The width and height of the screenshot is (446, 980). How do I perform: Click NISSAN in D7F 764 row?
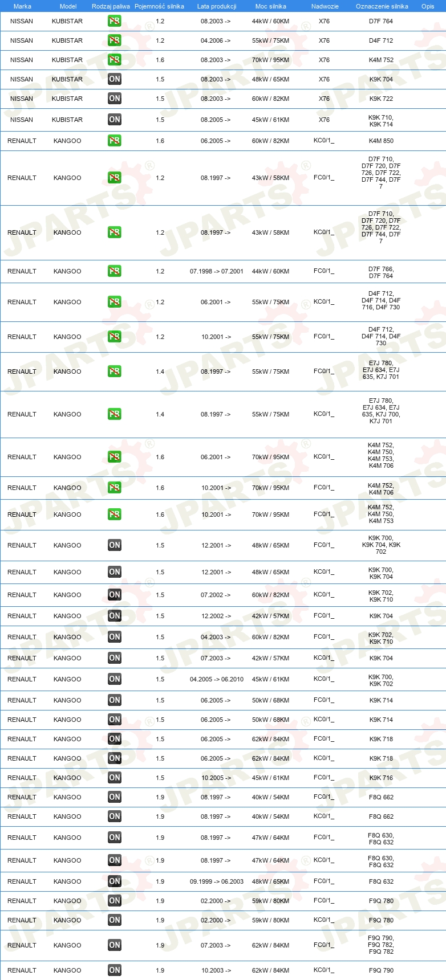tap(22, 21)
